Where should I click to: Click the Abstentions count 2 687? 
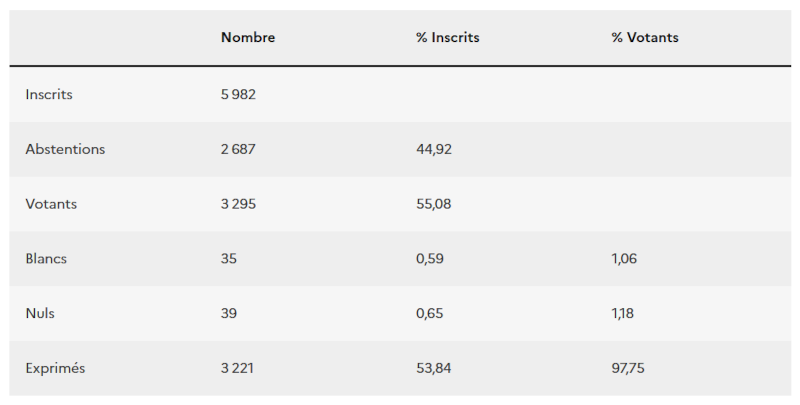[x=240, y=149]
